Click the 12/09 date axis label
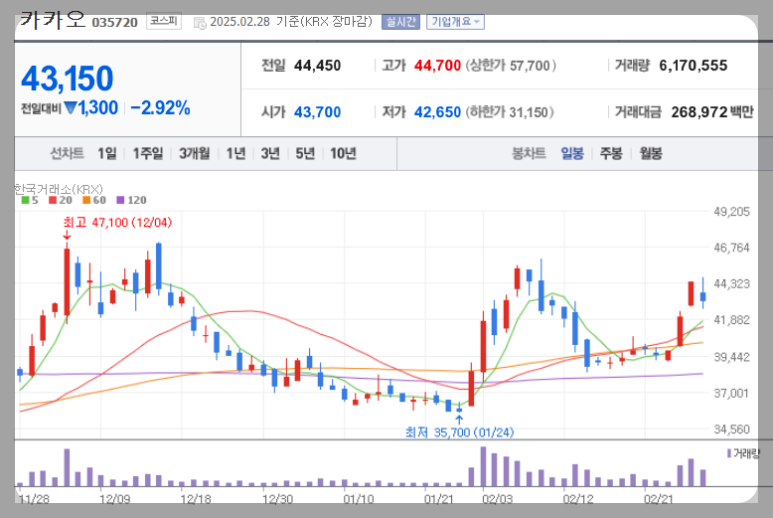773x518 pixels. coord(115,499)
